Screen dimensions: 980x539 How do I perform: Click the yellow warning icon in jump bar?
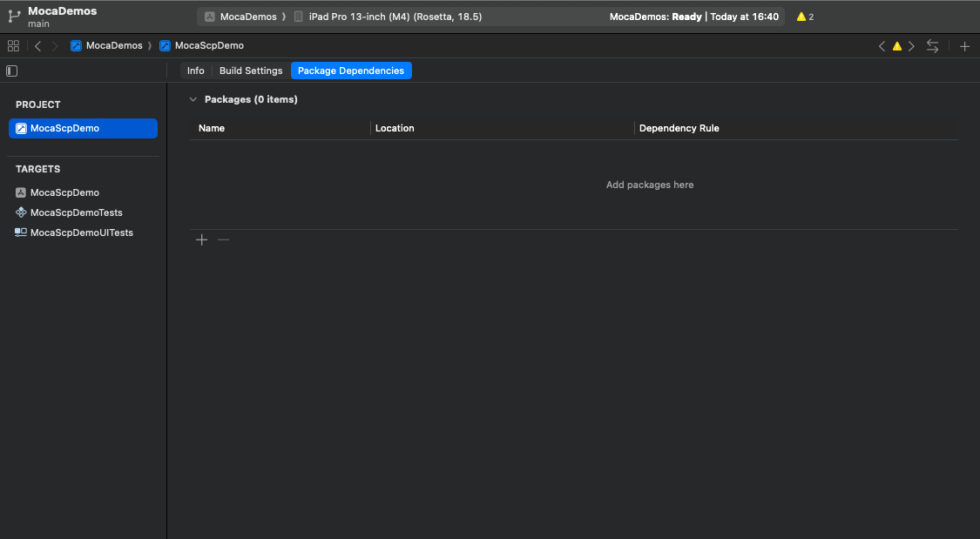pos(897,46)
